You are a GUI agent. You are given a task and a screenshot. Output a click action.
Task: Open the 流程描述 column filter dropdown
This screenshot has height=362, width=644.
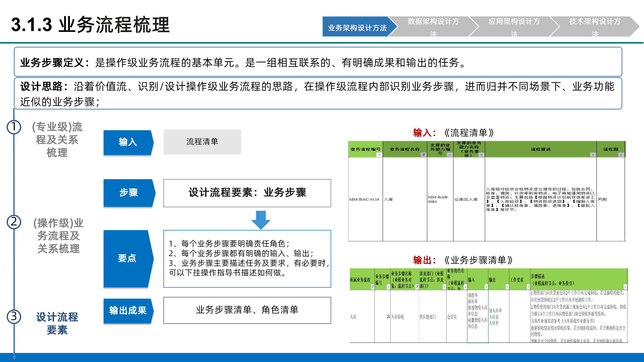coord(593,155)
